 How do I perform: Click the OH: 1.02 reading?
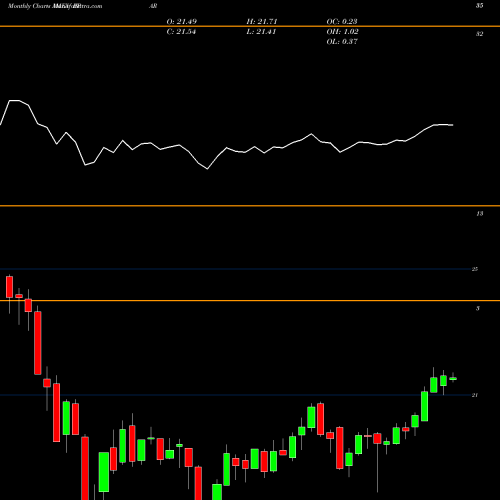[343, 32]
